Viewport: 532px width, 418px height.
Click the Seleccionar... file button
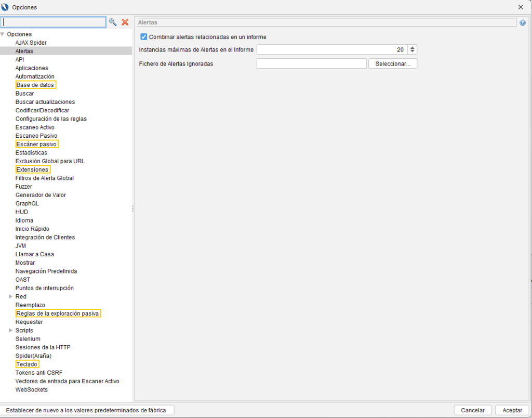(392, 64)
